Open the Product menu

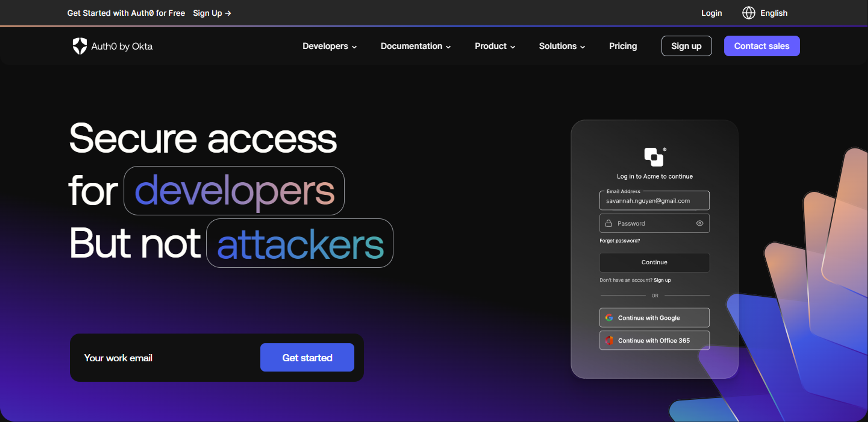click(x=495, y=46)
